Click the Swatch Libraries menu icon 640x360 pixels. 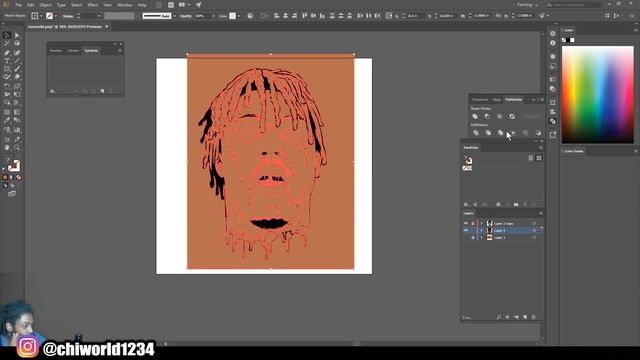tap(466, 204)
